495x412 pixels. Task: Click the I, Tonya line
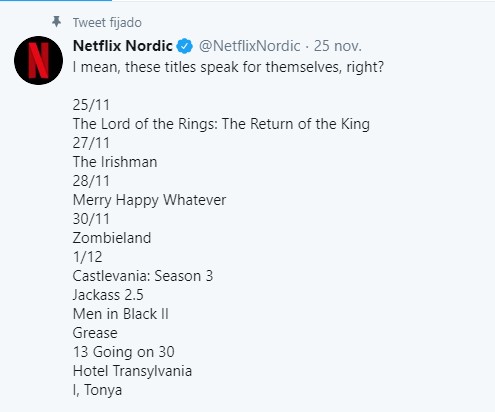pyautogui.click(x=97, y=390)
